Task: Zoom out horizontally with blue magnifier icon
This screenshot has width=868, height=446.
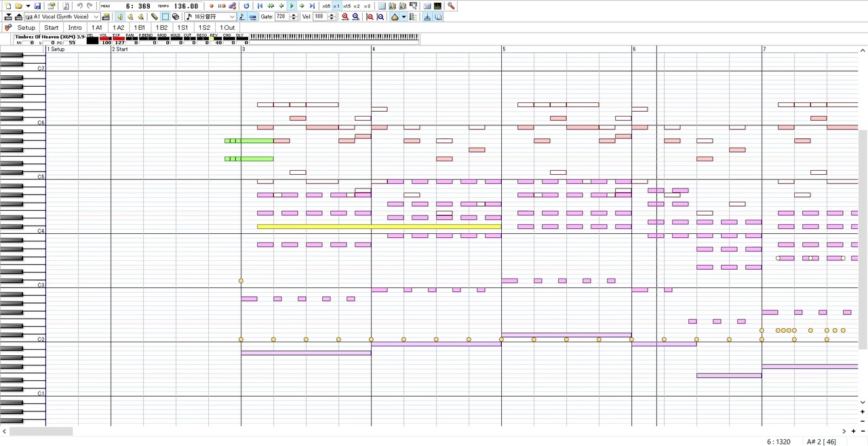Action: tap(355, 17)
